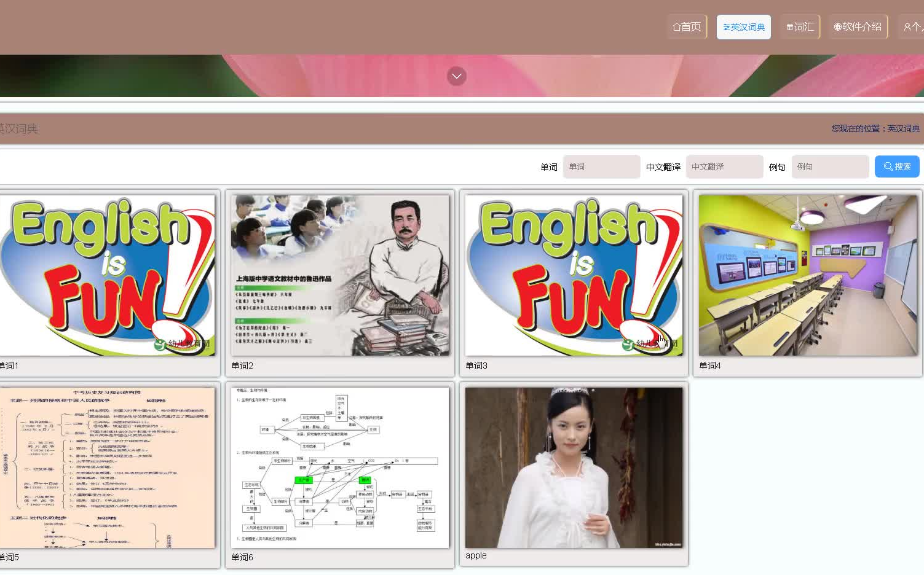The height and width of the screenshot is (575, 924).
Task: Click the 单词4 caption text
Action: point(710,366)
